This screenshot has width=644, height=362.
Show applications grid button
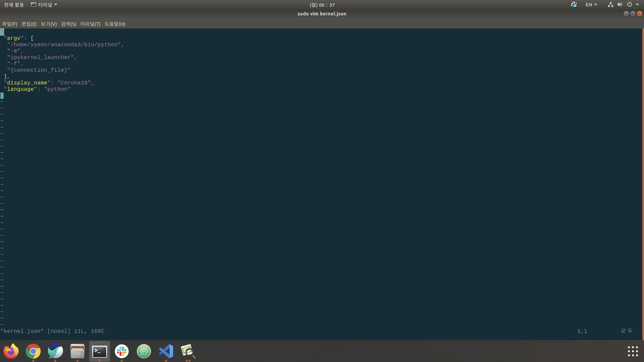(633, 351)
